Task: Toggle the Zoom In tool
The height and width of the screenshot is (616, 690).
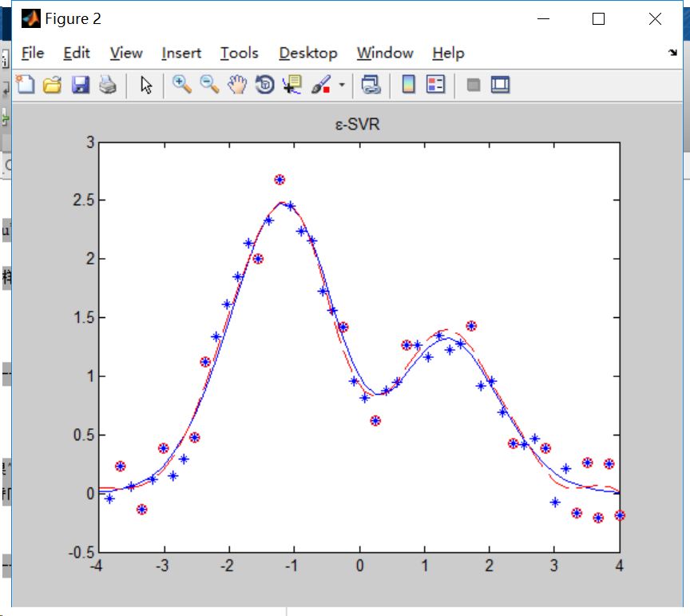Action: tap(181, 84)
